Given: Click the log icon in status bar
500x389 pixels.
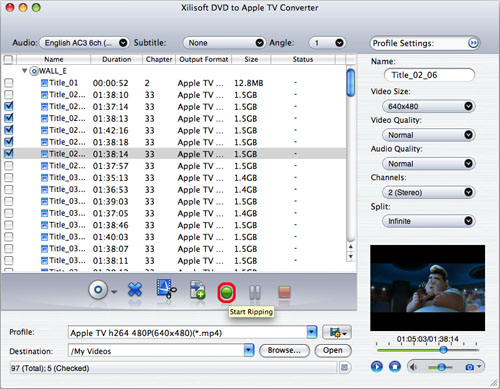Looking at the screenshot, I should point(344,368).
